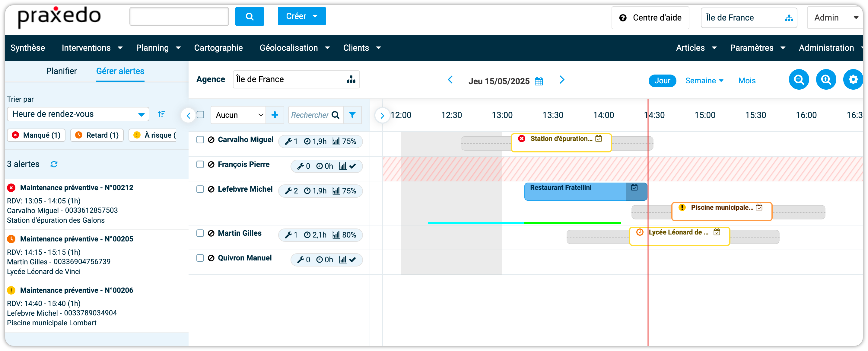
Task: Open the Centre d'aide help link
Action: tap(650, 18)
